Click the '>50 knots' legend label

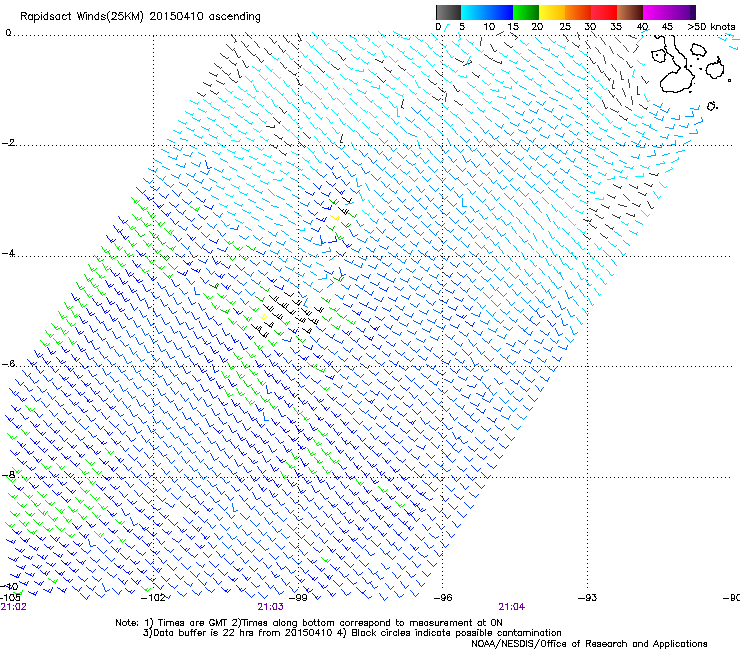(711, 27)
